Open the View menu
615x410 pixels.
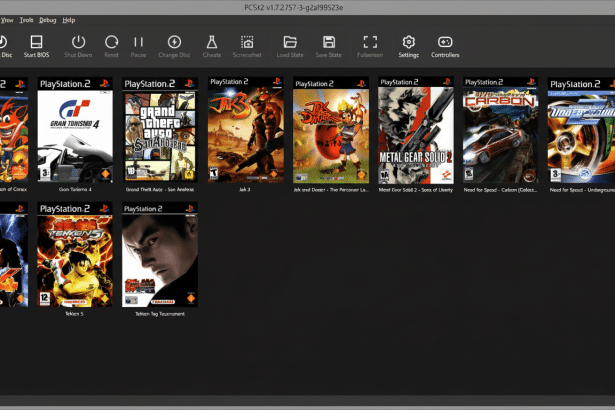[7, 20]
